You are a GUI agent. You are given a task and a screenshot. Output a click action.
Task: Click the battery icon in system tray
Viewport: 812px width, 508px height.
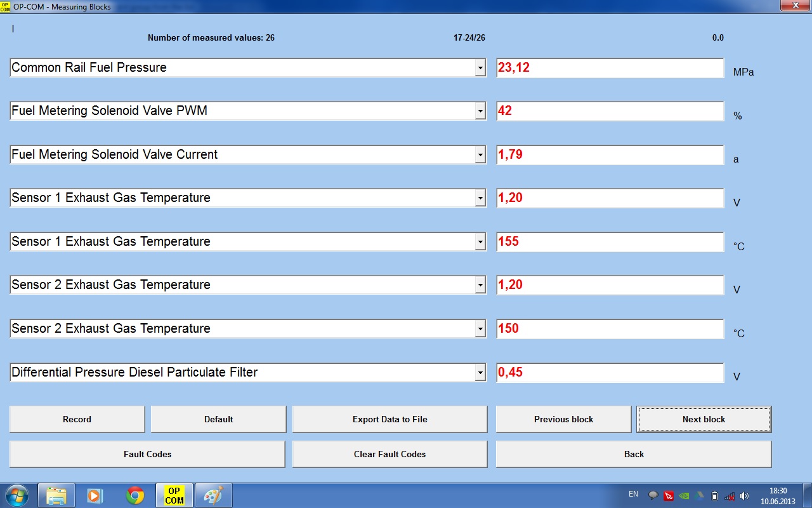point(714,496)
